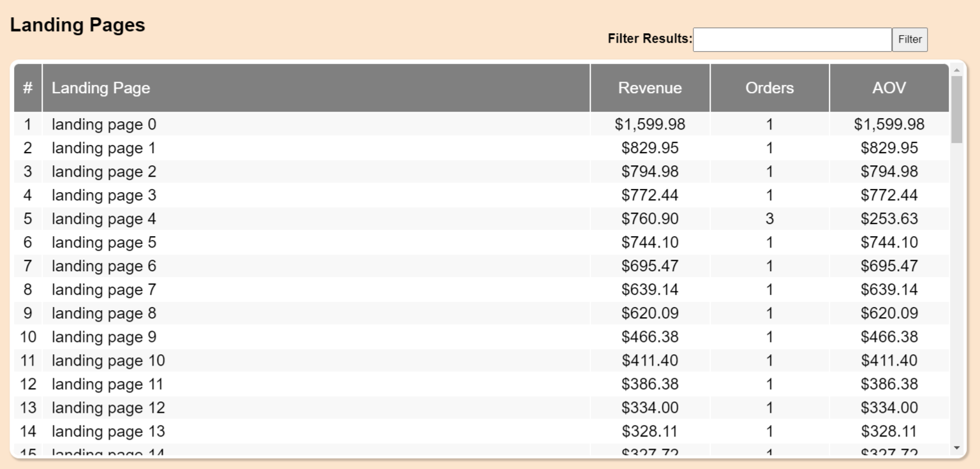Image resolution: width=980 pixels, height=469 pixels.
Task: Click the table's vertical scrollbar thumb
Action: (x=956, y=108)
